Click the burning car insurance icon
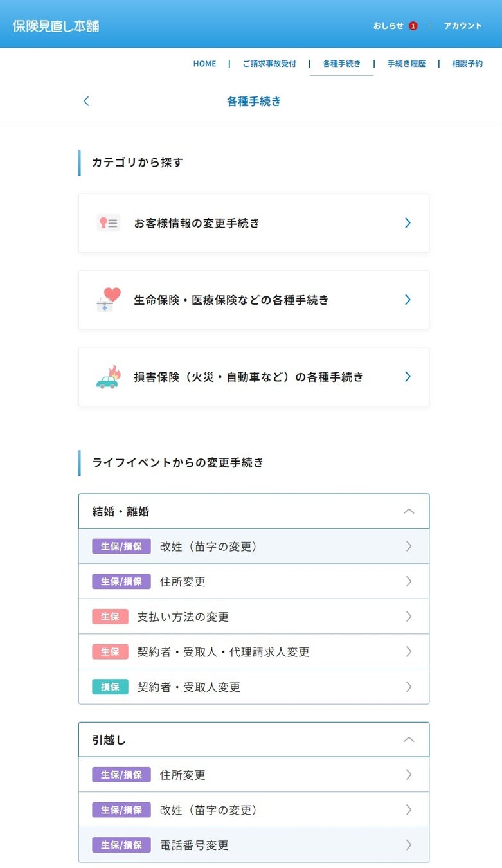This screenshot has height=868, width=502. (108, 377)
